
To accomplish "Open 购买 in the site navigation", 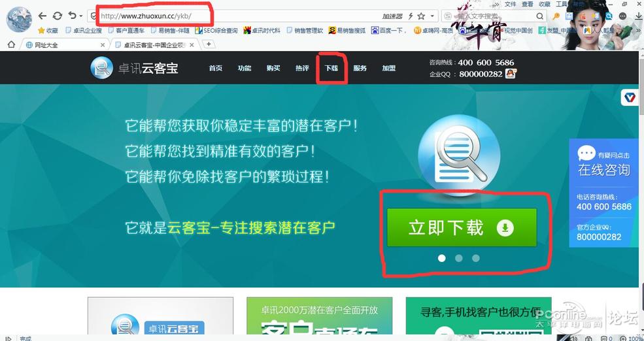I will tap(273, 68).
